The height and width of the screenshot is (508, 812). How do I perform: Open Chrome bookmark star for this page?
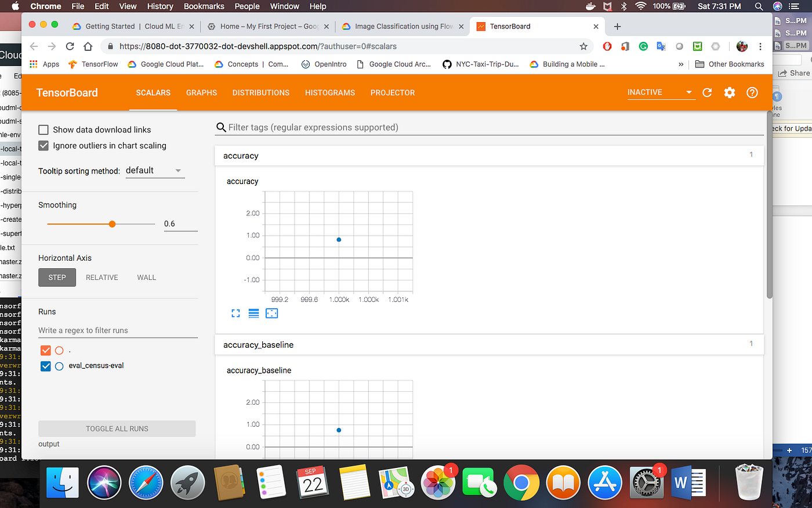pos(584,46)
